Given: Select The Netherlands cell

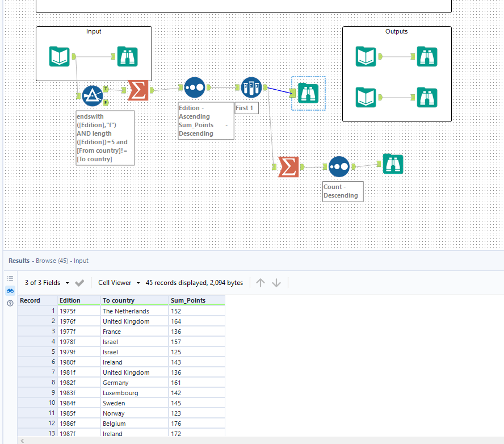Looking at the screenshot, I should (x=135, y=311).
